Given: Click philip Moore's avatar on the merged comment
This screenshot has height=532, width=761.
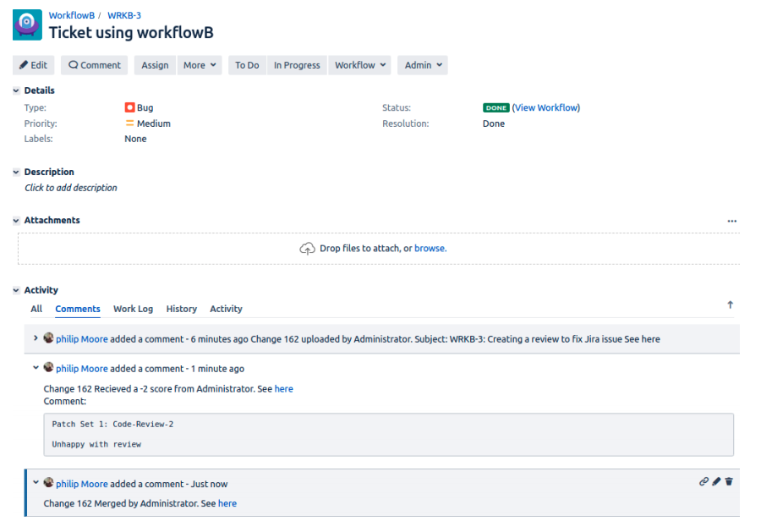Looking at the screenshot, I should [48, 483].
